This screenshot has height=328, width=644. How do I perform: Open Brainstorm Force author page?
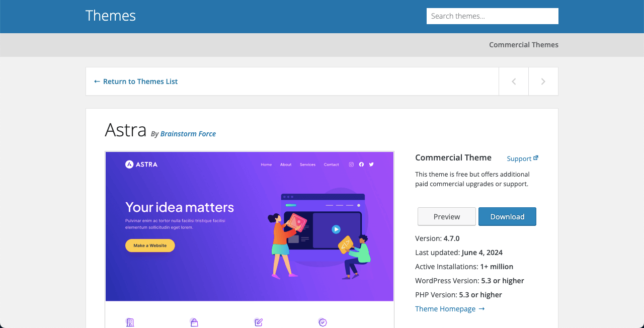188,134
